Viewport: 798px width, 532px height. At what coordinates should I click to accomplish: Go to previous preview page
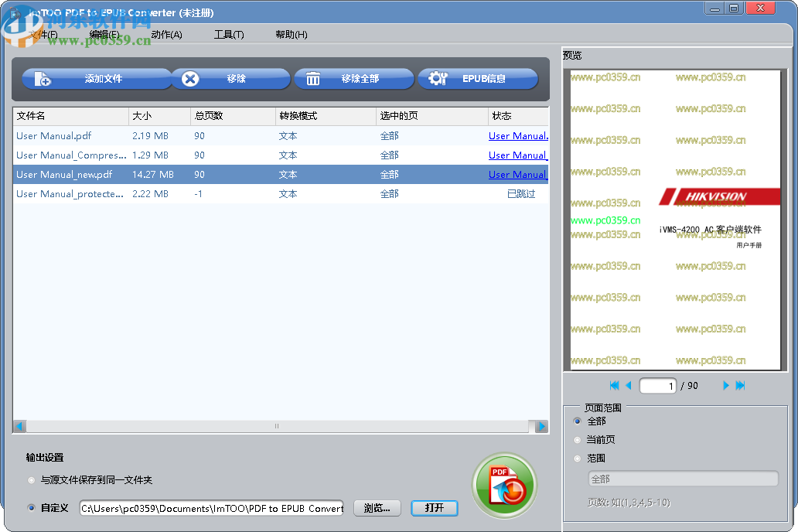click(629, 385)
